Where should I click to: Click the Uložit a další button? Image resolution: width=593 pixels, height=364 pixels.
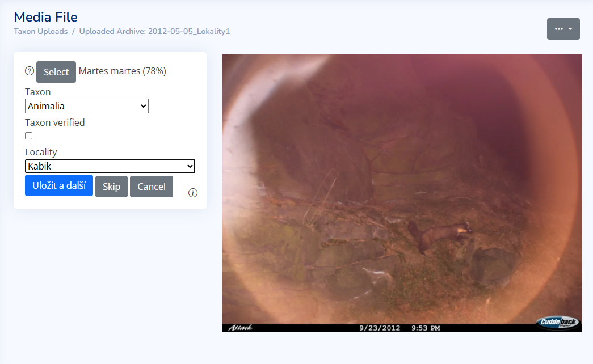[59, 186]
